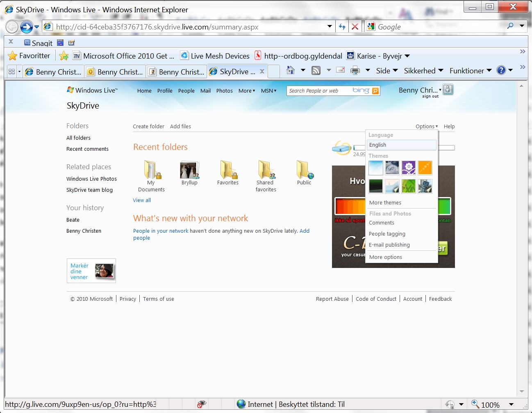532x413 pixels.
Task: Choose More themes in Options menu
Action: (385, 202)
